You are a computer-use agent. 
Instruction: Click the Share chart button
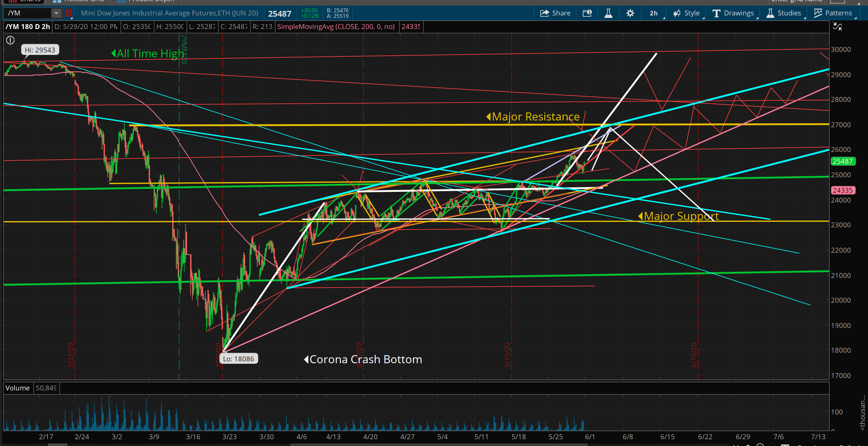555,13
